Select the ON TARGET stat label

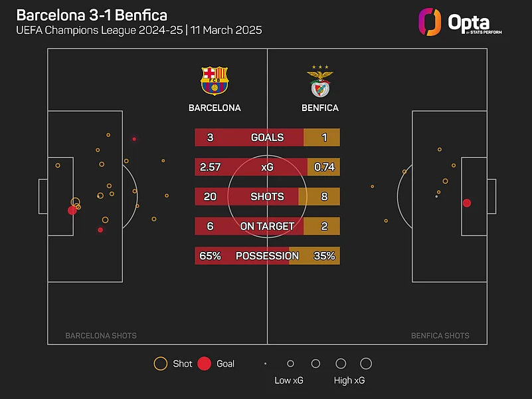click(267, 226)
